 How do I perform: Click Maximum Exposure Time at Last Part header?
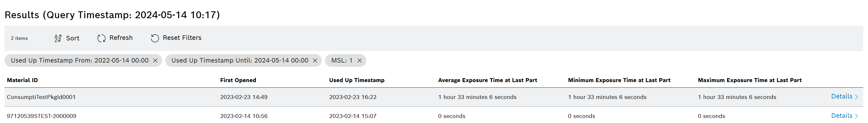[749, 80]
